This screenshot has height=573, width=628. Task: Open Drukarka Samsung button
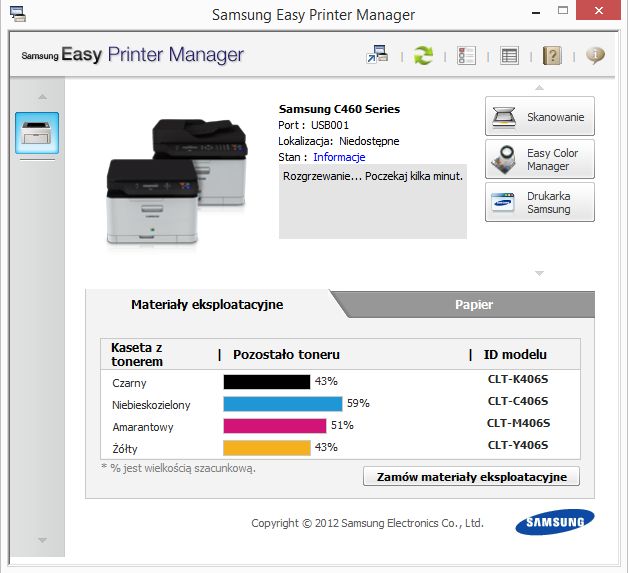click(539, 202)
